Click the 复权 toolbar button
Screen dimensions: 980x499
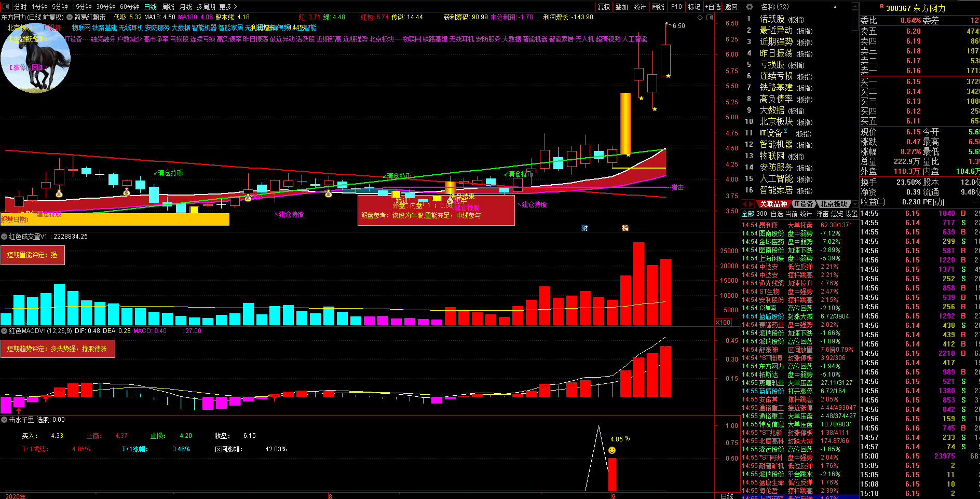point(604,7)
